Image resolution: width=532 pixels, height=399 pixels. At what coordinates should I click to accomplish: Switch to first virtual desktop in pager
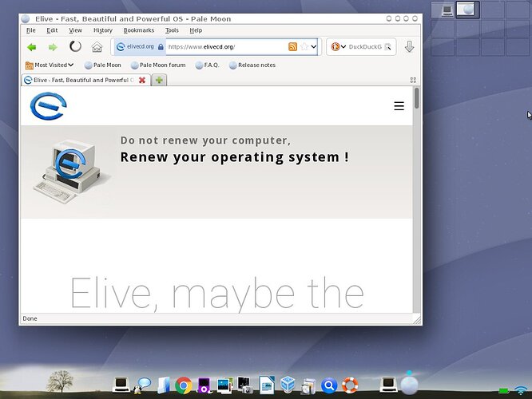coord(443,10)
